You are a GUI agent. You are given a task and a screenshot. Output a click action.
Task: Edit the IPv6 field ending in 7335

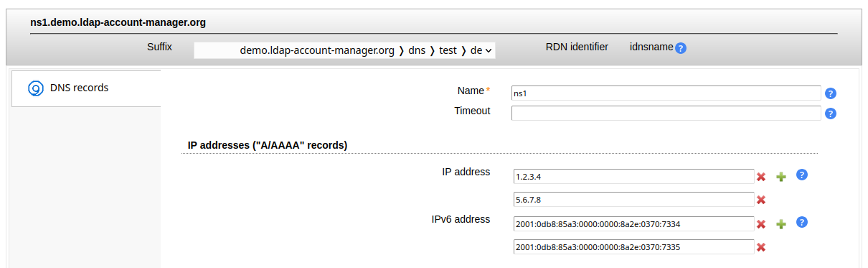[x=633, y=246]
